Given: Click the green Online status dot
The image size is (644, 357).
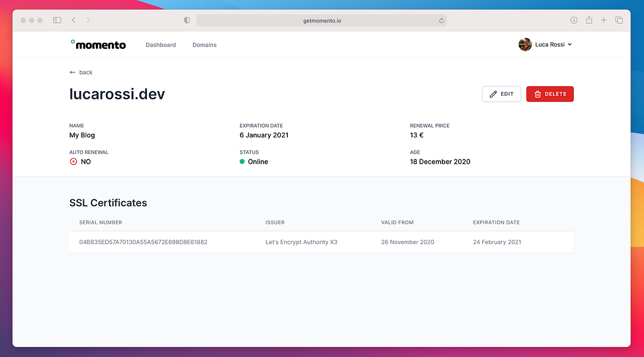Looking at the screenshot, I should pyautogui.click(x=242, y=161).
